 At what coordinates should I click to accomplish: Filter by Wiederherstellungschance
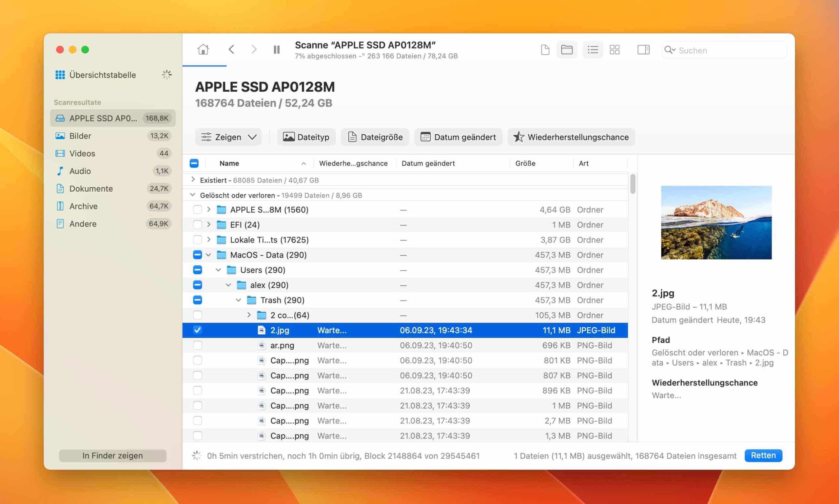coord(571,137)
